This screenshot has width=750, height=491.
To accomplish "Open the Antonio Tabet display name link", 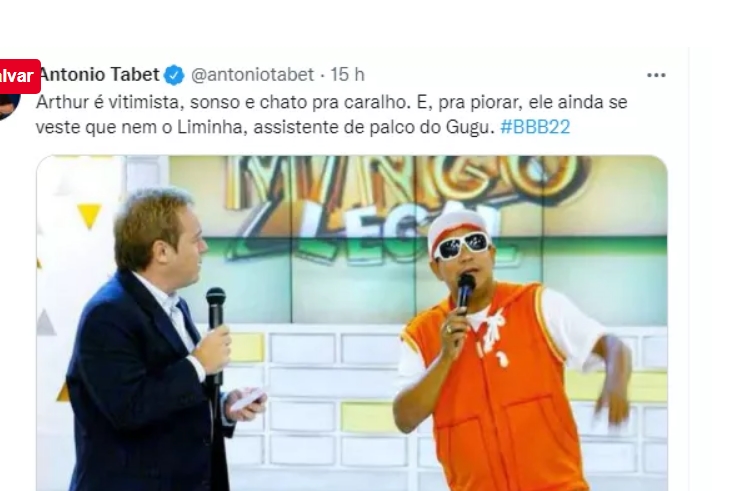I will point(99,75).
